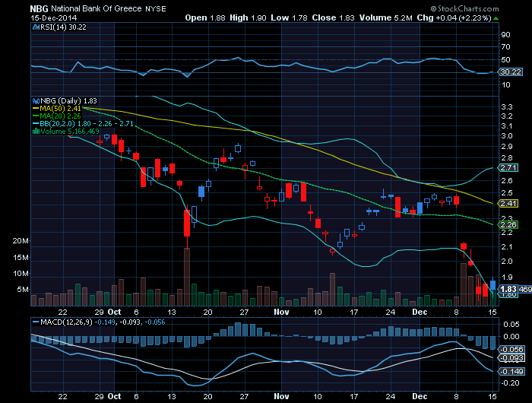Click the 2.71 upper Bollinger band price tag
Image resolution: width=532 pixels, height=403 pixels.
coord(508,168)
